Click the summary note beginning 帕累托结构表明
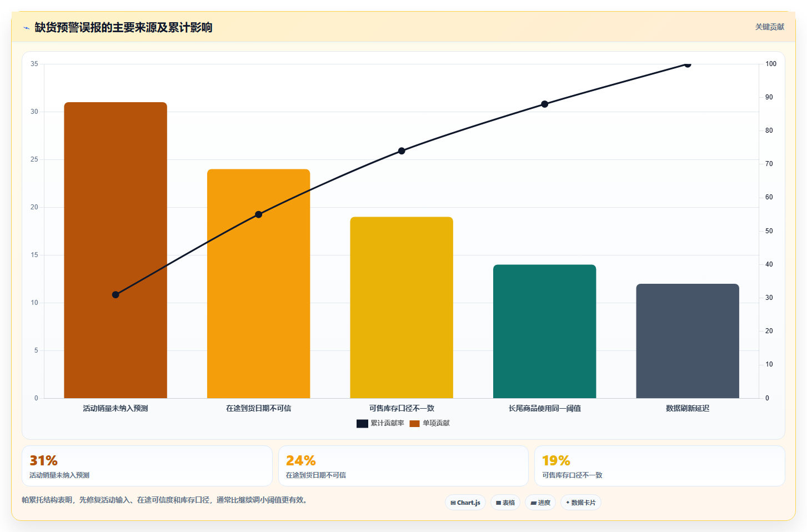Viewport: 807px width, 532px height. click(165, 500)
